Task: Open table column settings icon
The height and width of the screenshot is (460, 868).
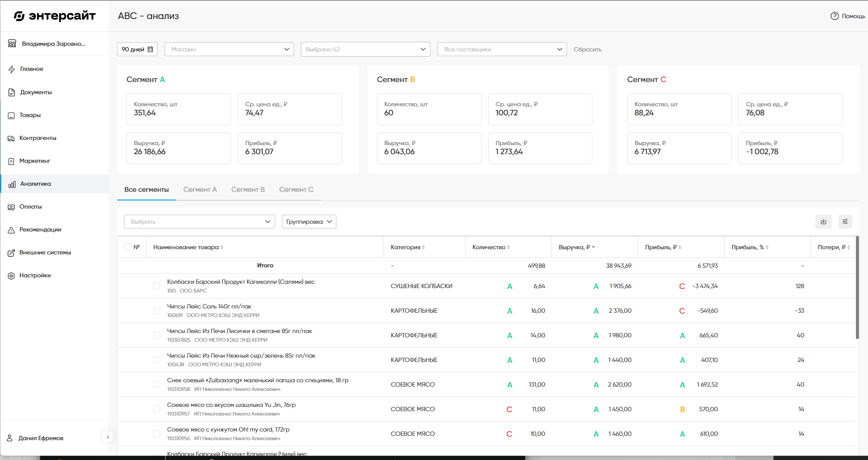Action: (845, 222)
